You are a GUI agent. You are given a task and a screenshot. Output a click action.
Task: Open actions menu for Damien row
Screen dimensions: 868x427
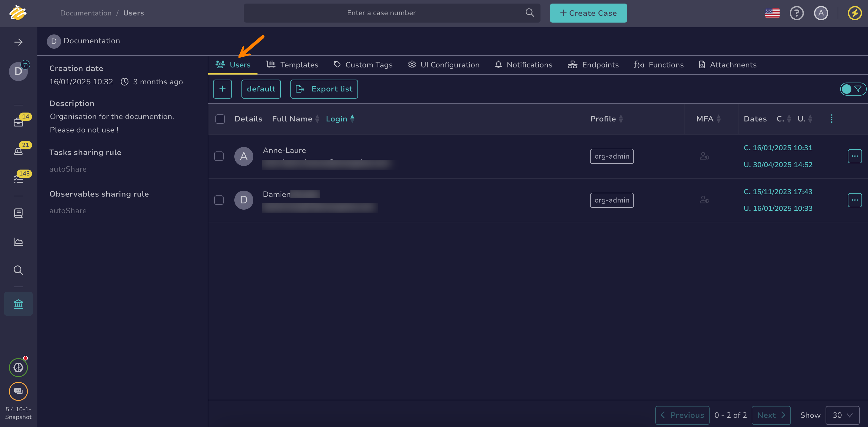point(855,200)
